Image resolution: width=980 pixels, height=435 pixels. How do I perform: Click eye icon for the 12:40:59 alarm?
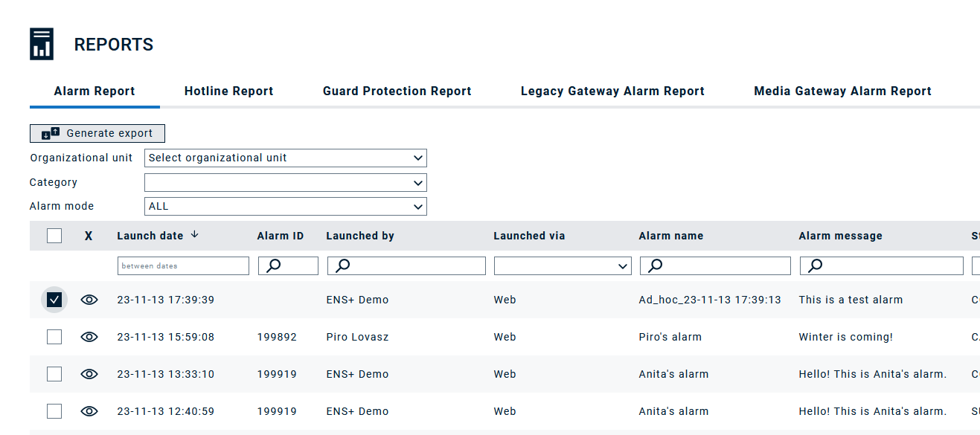pyautogui.click(x=89, y=411)
